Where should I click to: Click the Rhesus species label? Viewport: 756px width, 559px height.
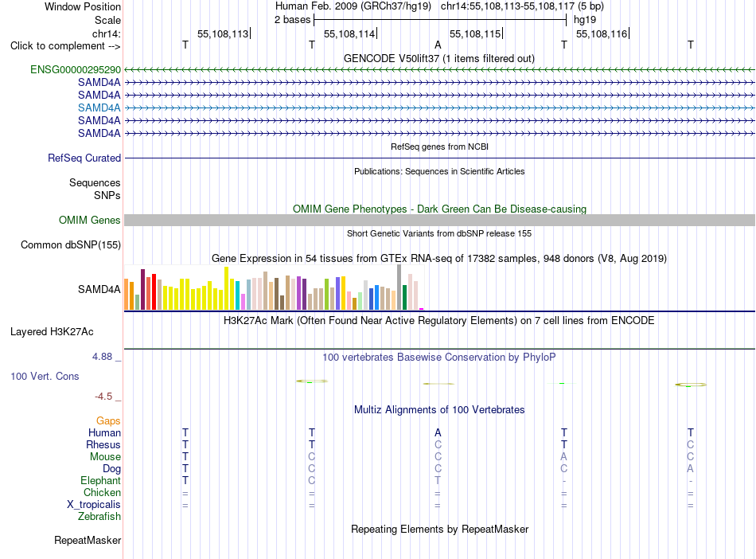click(x=103, y=444)
